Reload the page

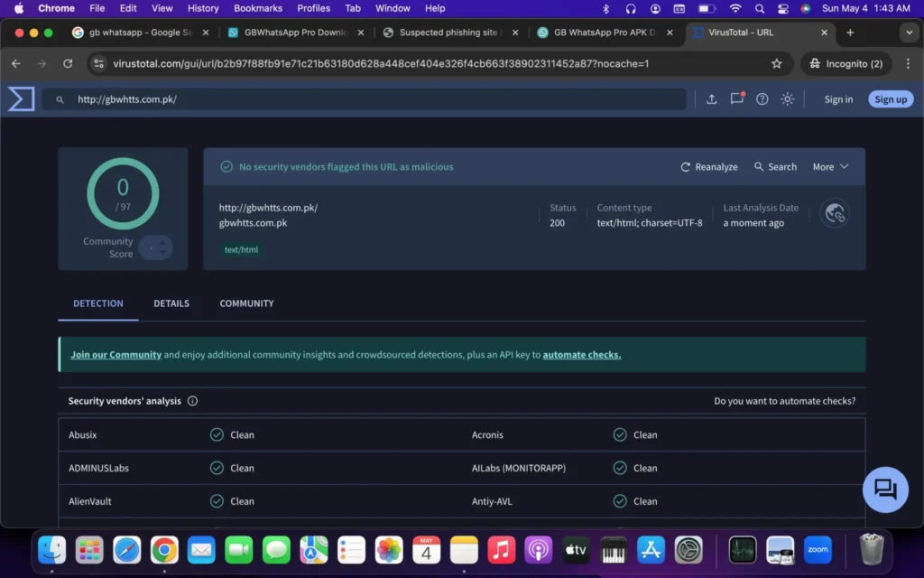(x=68, y=64)
